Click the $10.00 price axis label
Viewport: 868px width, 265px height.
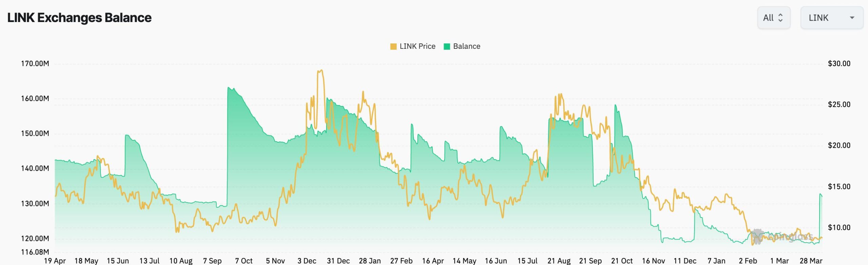coord(839,228)
